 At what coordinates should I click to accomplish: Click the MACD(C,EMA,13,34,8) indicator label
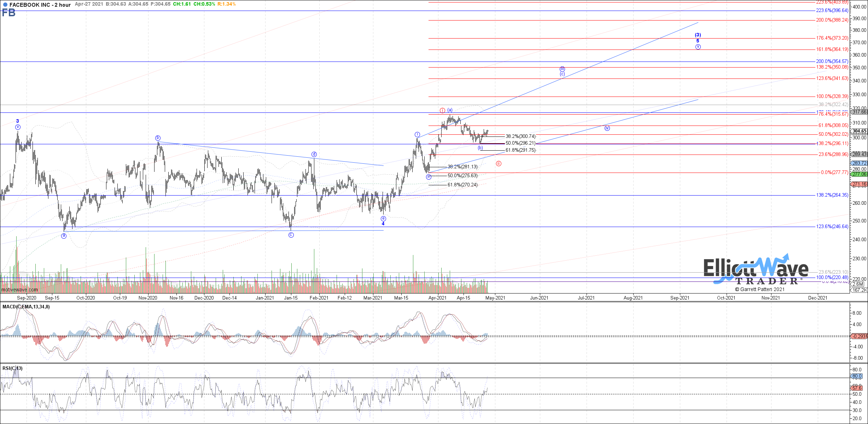pyautogui.click(x=26, y=307)
